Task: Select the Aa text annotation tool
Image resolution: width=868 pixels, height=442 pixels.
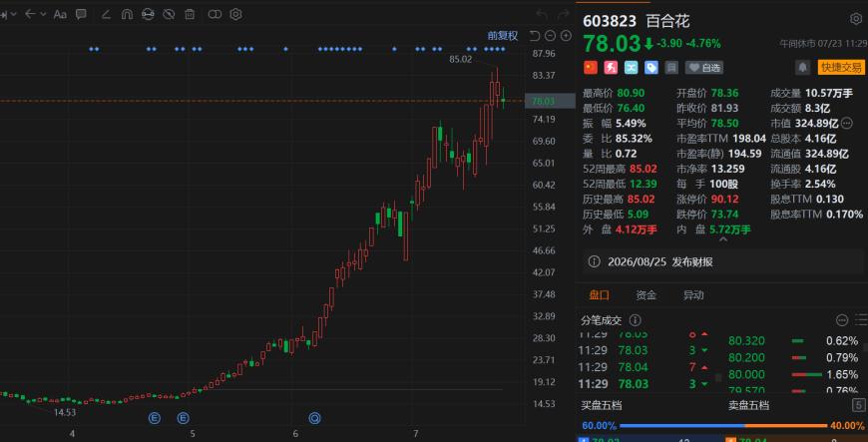Action: click(60, 14)
